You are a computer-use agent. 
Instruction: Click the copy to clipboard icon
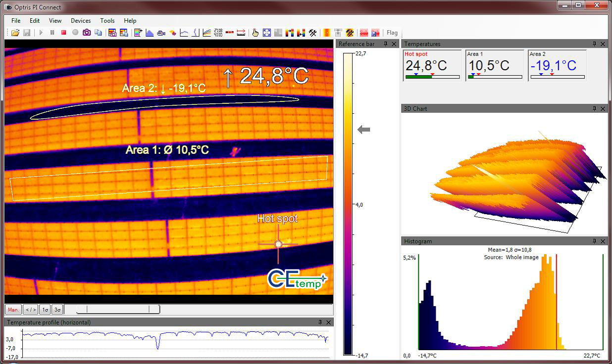(x=98, y=33)
